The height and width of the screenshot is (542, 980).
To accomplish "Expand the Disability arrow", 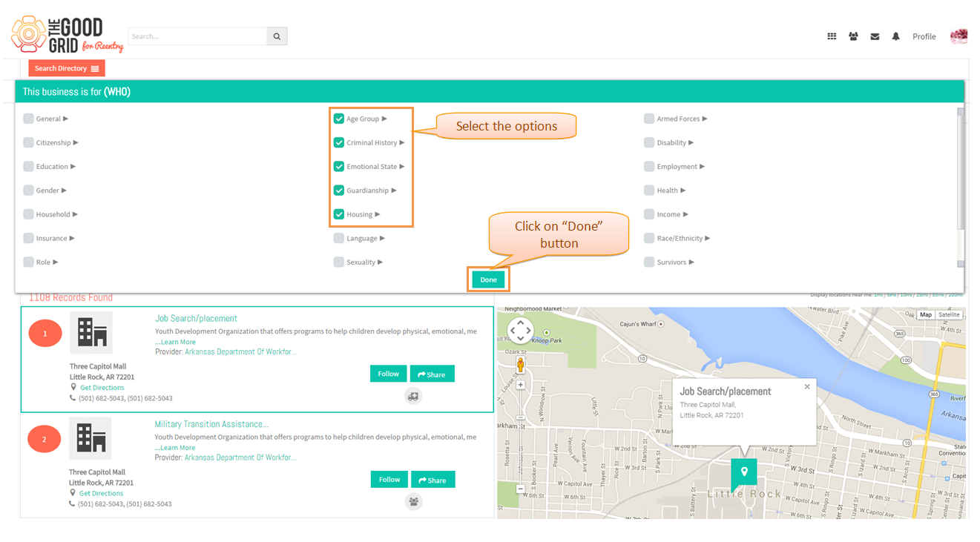I will (x=692, y=142).
